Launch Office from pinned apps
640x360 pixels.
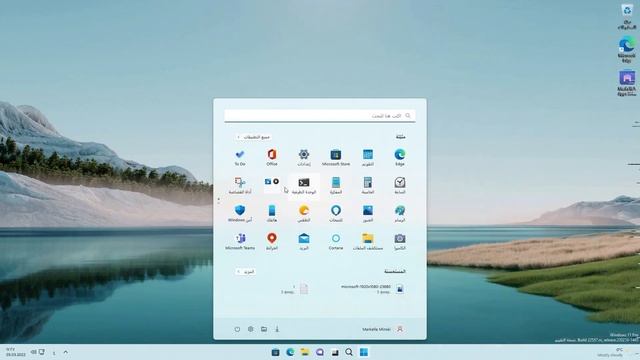point(272,157)
